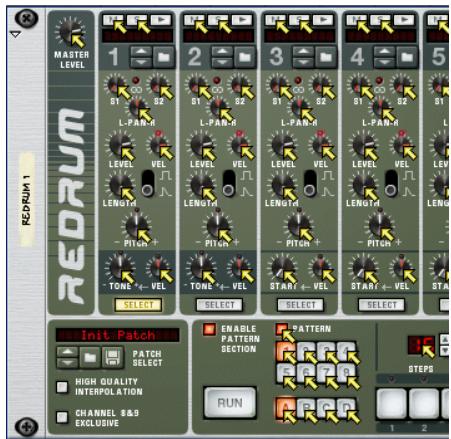Mute drum channel 2

194,20
